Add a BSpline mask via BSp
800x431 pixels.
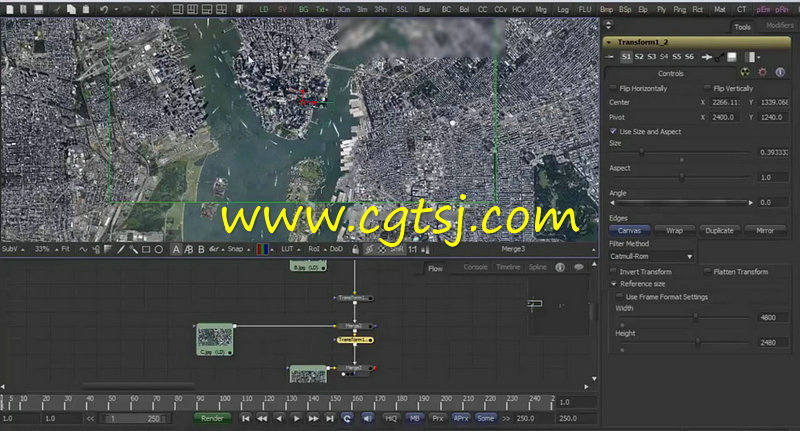pyautogui.click(x=624, y=10)
